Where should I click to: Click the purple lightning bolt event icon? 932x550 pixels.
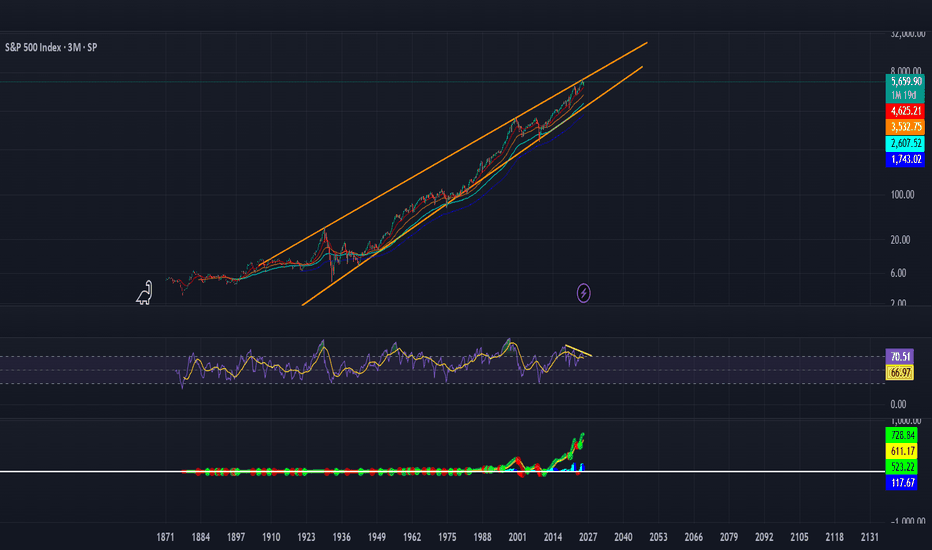[584, 293]
